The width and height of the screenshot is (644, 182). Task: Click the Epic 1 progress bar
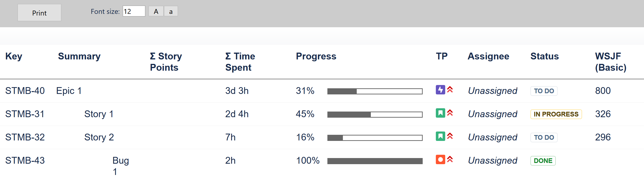coord(375,92)
